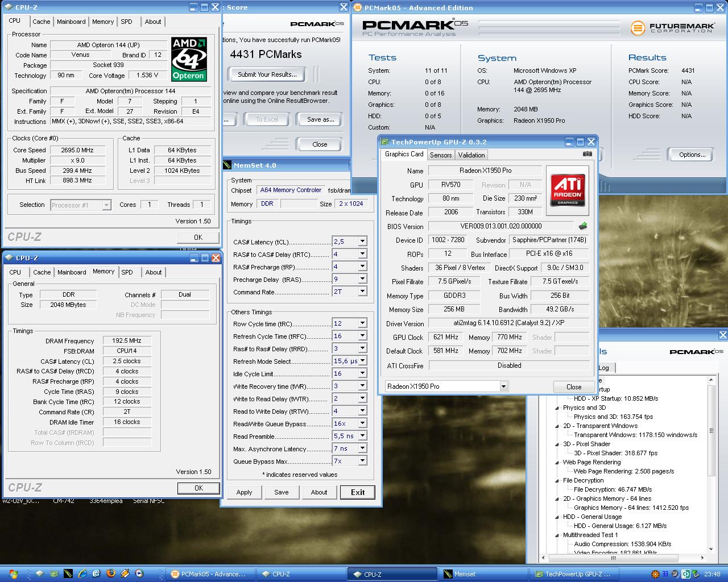
Task: Click the AMD 64 Opteron logo in CPU-Z
Action: (x=189, y=59)
